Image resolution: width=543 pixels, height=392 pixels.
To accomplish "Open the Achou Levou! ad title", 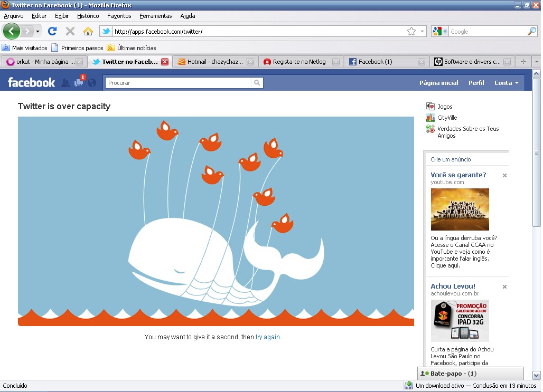I will (x=453, y=286).
